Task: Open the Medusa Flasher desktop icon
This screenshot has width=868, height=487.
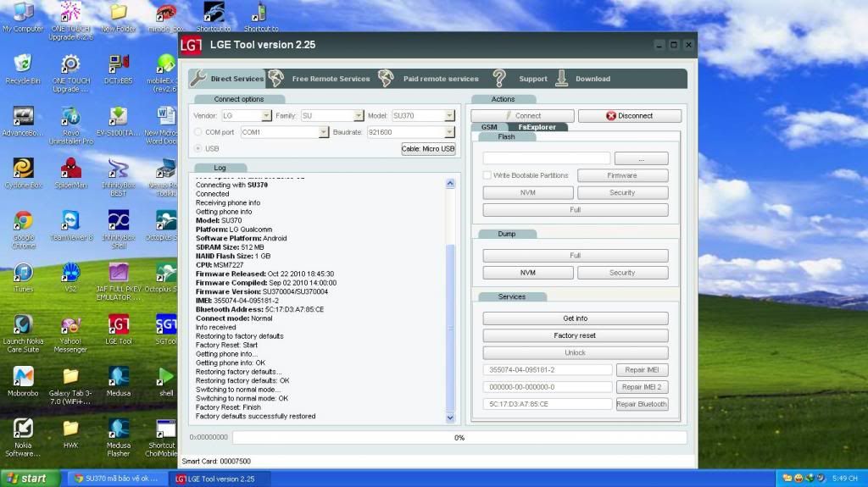Action: (x=119, y=438)
